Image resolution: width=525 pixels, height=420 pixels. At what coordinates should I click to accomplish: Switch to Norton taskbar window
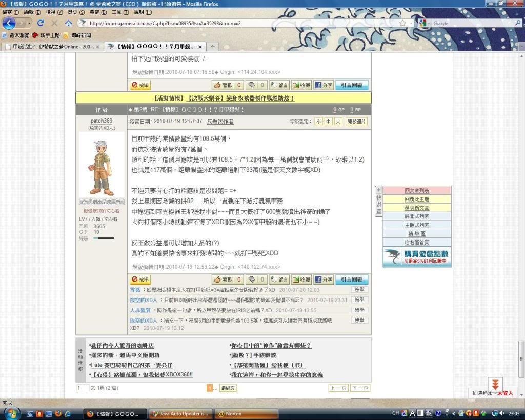coord(246,414)
